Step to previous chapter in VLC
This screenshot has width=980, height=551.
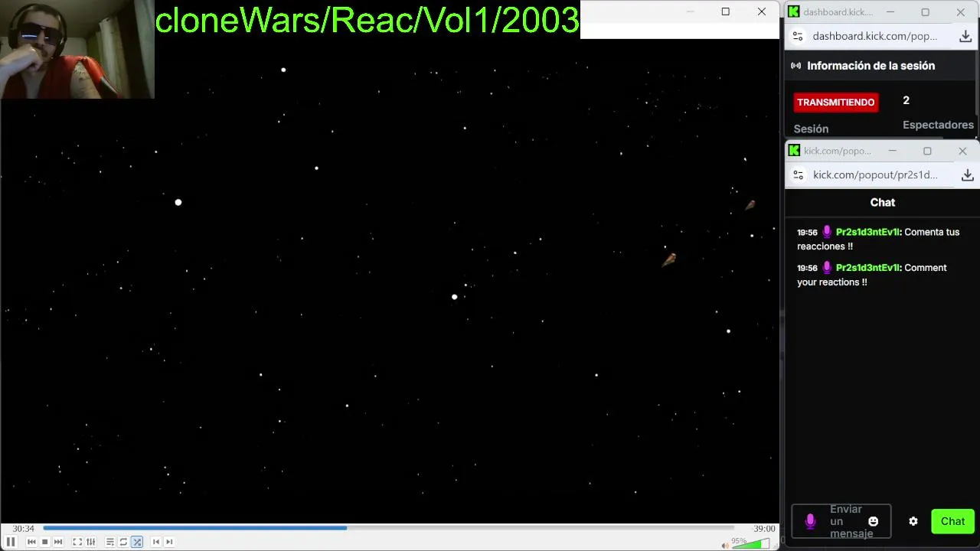click(156, 542)
